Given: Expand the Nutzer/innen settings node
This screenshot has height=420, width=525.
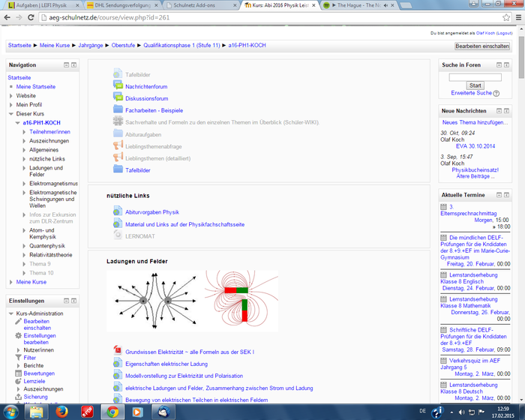Looking at the screenshot, I should 19,350.
